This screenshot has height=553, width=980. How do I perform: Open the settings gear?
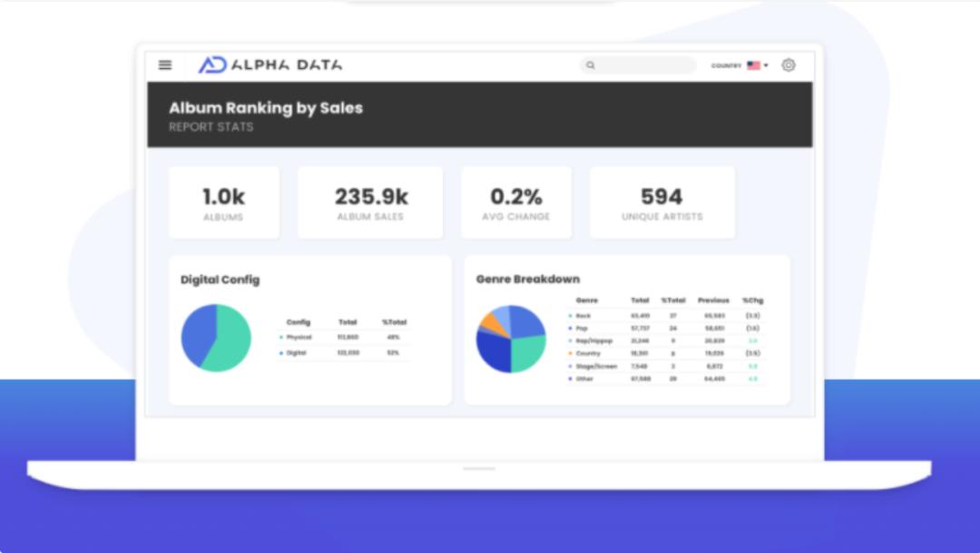[x=789, y=65]
